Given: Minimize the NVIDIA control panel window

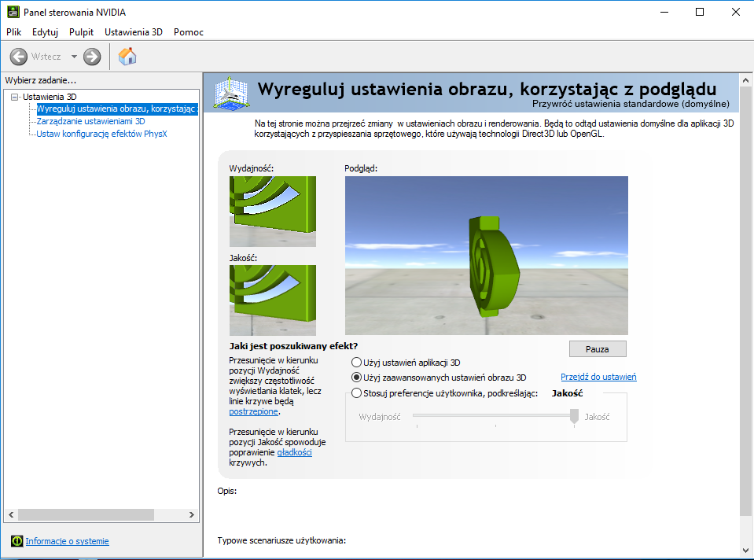Looking at the screenshot, I should pos(664,12).
